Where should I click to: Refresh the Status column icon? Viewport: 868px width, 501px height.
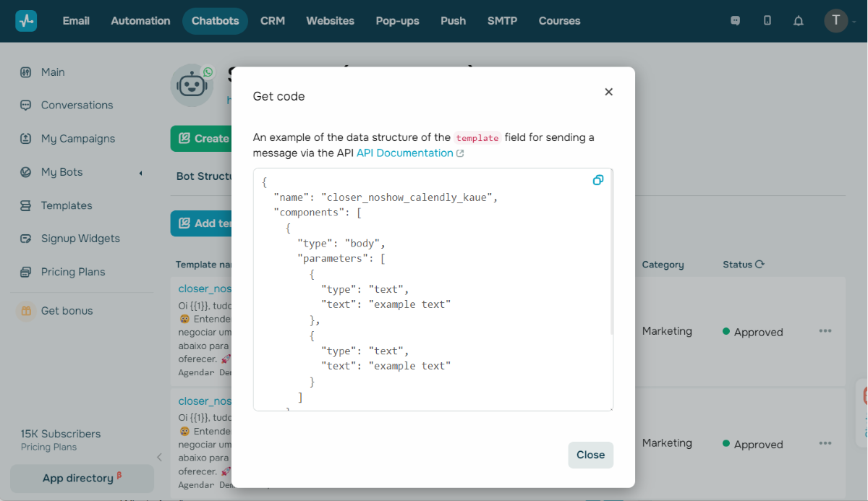759,265
